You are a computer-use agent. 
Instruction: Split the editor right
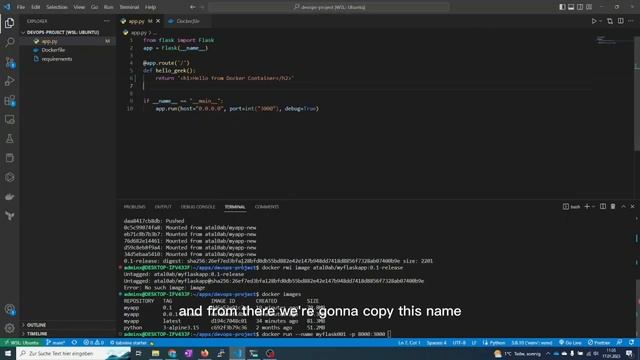[620, 21]
